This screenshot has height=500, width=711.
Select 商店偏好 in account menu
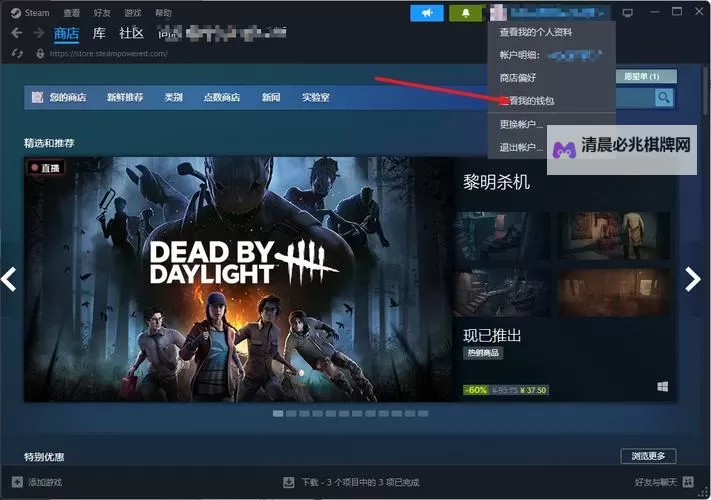pos(518,78)
